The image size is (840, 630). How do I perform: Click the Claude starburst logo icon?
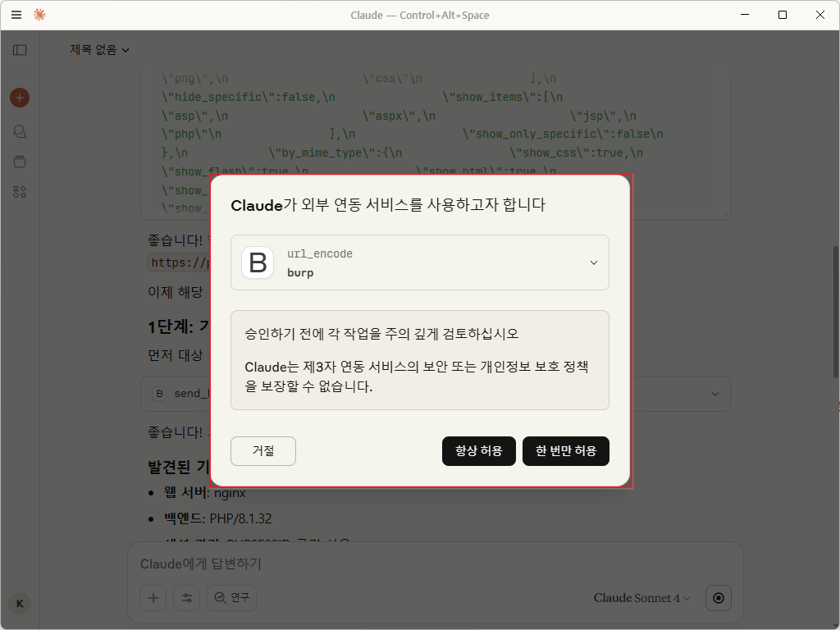point(39,15)
